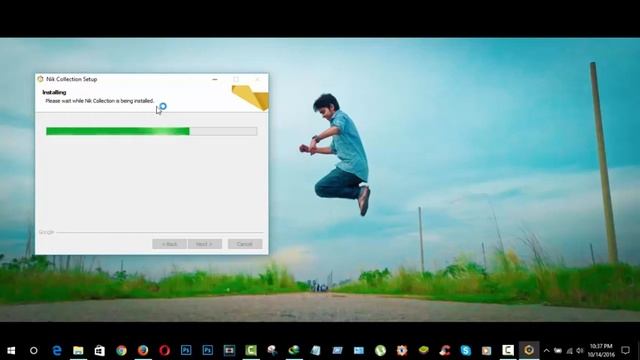The image size is (640, 360).
Task: Open the taskbar clock and date
Action: click(x=601, y=350)
